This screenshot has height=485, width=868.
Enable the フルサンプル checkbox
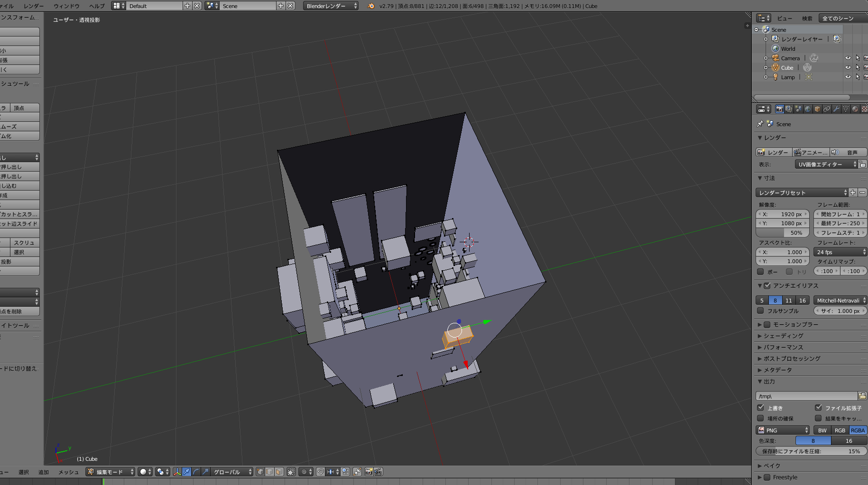point(761,311)
